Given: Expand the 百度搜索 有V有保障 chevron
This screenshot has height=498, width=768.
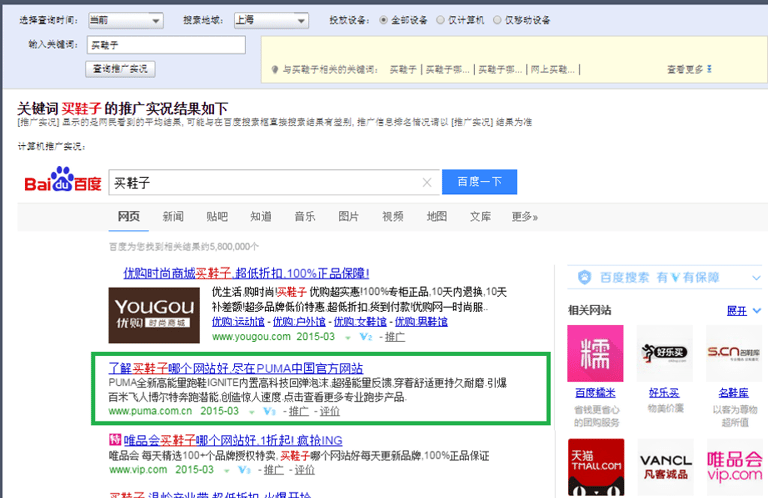Looking at the screenshot, I should click(x=756, y=278).
